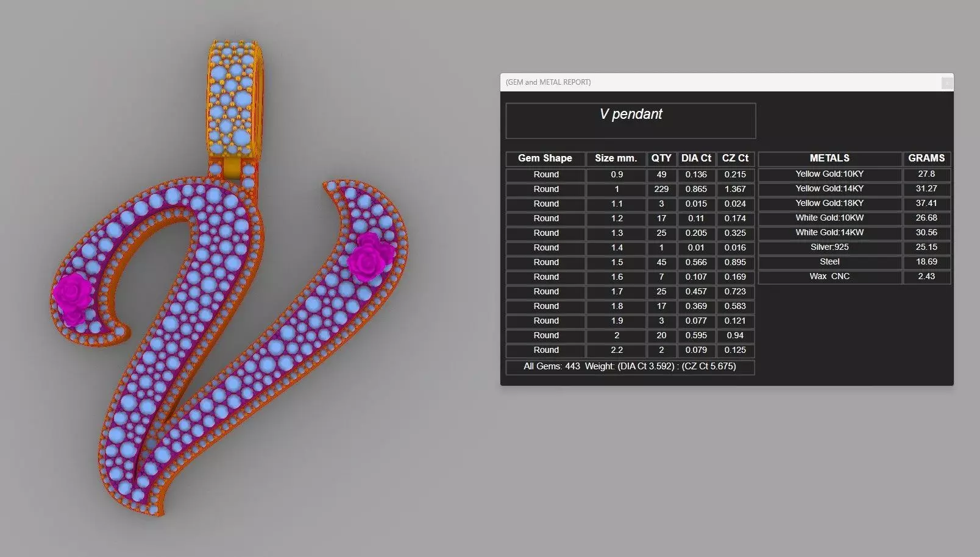Viewport: 980px width, 557px height.
Task: Select the 'Steel' metal row
Action: coord(830,262)
